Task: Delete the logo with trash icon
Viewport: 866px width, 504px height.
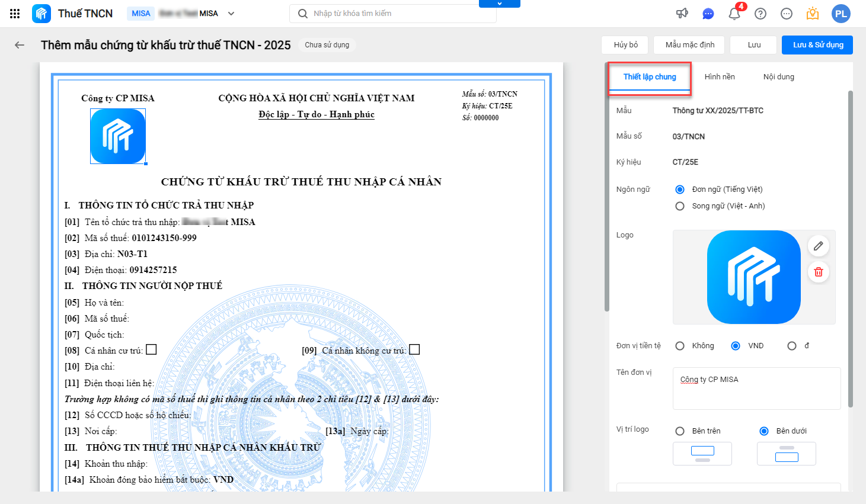Action: [x=819, y=272]
